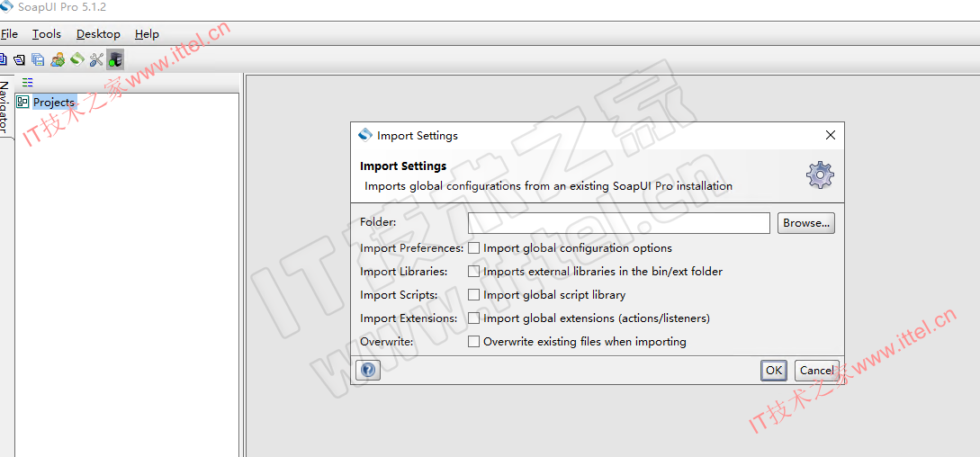Open the File menu
The height and width of the screenshot is (457, 980).
pos(9,34)
